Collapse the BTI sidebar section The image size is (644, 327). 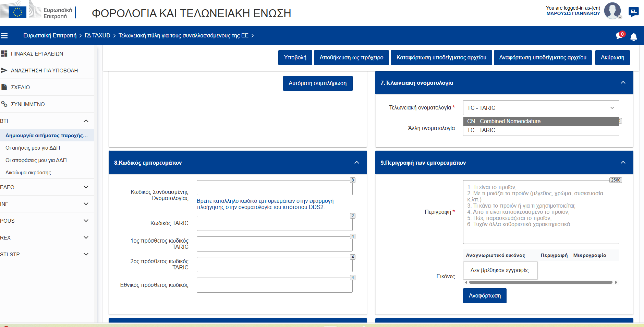[x=86, y=121]
